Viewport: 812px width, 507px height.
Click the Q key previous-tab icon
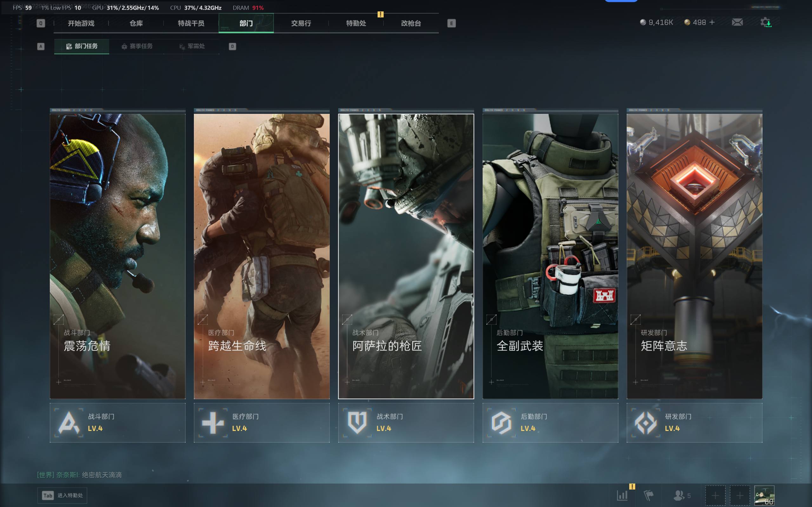pyautogui.click(x=41, y=23)
